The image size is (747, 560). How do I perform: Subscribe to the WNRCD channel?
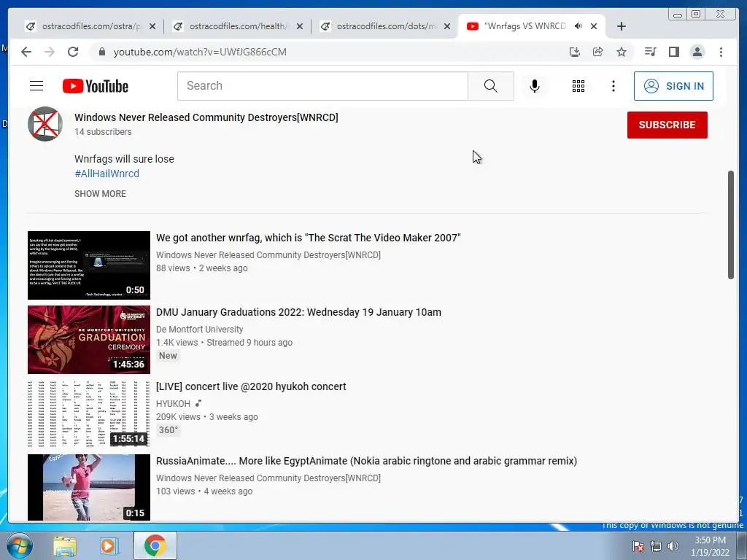[667, 125]
